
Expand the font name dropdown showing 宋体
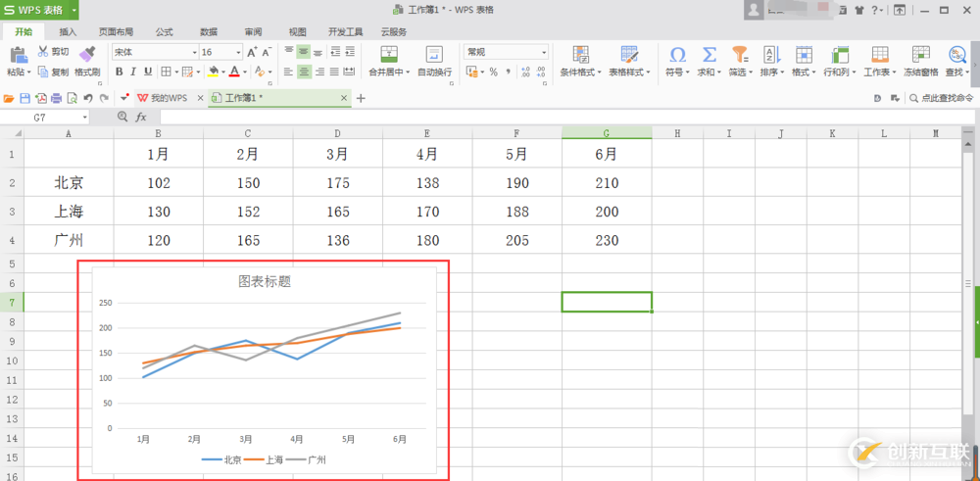(193, 52)
